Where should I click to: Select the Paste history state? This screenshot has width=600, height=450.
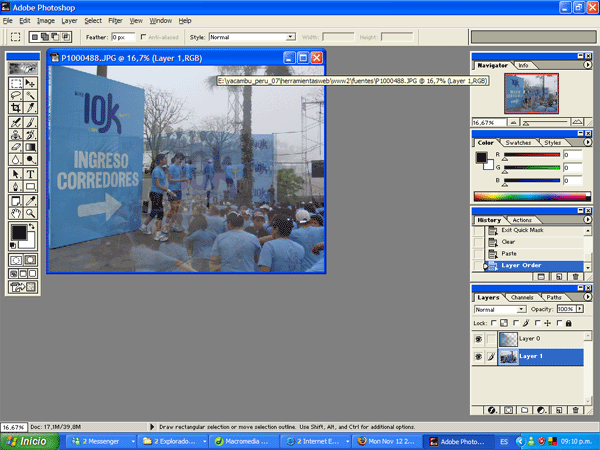[x=535, y=254]
